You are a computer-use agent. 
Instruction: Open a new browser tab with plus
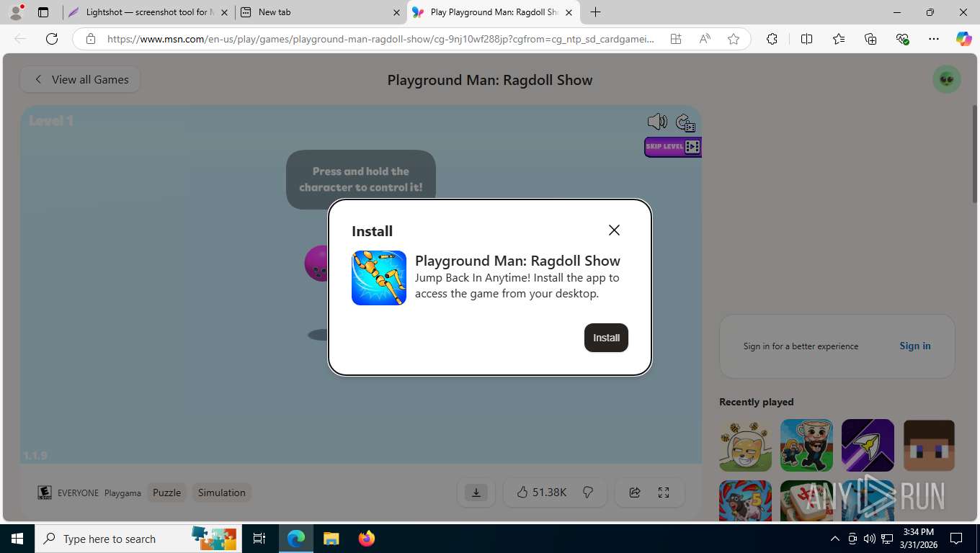(x=595, y=12)
